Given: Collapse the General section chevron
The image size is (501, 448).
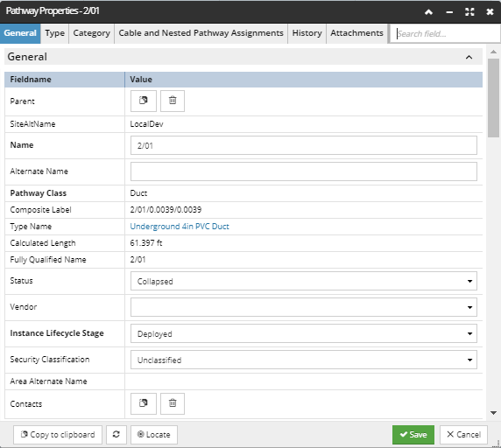Looking at the screenshot, I should point(469,57).
